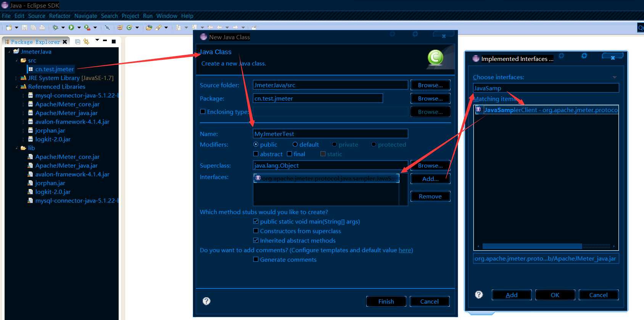644x320 pixels.
Task: Check Constructors from superclass option
Action: [x=256, y=231]
